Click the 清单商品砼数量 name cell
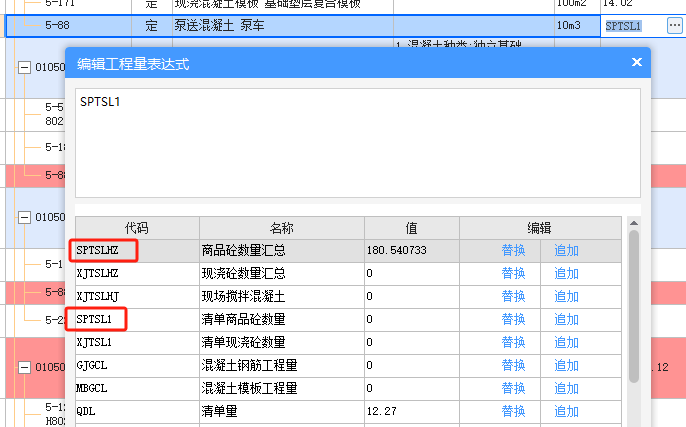Screen dimensions: 686x427 click(x=282, y=320)
